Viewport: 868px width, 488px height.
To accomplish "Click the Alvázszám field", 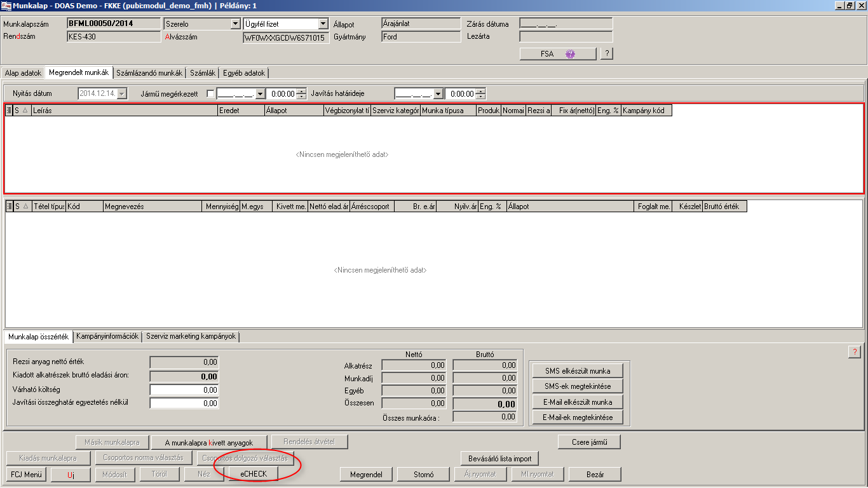I will coord(285,37).
